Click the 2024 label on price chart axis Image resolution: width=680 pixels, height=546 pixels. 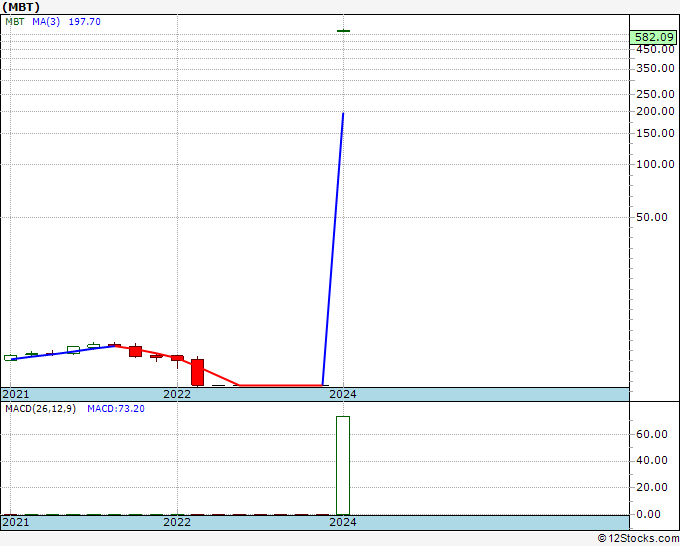point(343,394)
